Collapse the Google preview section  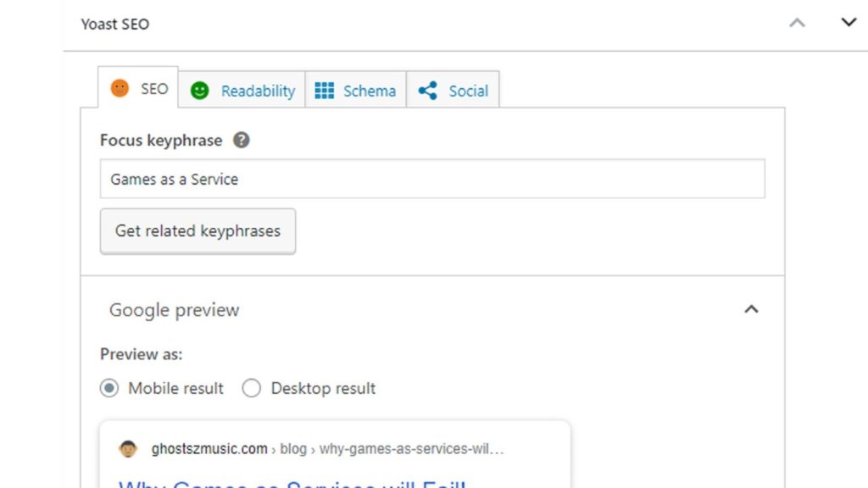tap(751, 309)
